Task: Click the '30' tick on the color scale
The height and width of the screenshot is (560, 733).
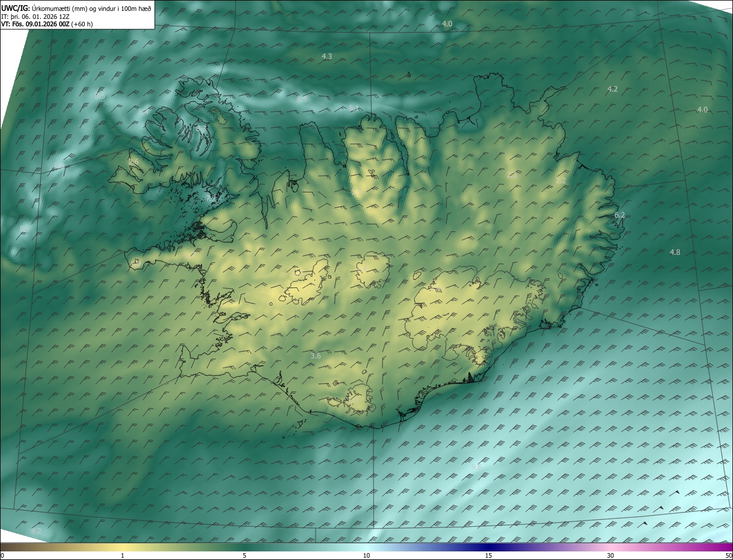Action: (610, 555)
